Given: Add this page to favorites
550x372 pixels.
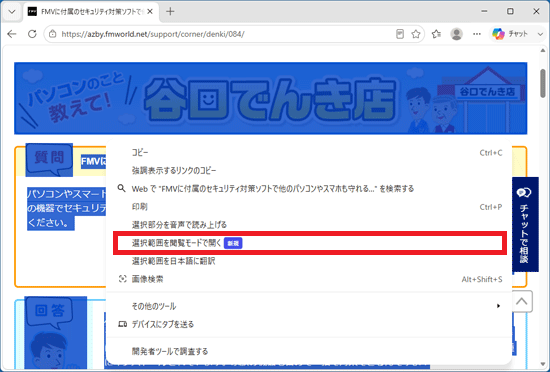Looking at the screenshot, I should tap(416, 34).
